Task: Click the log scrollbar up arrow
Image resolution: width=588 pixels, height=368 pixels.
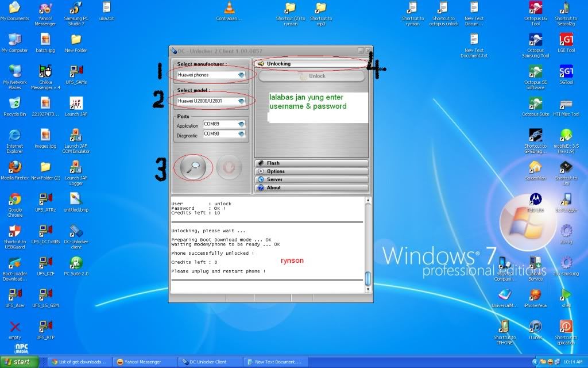Action: (368, 201)
